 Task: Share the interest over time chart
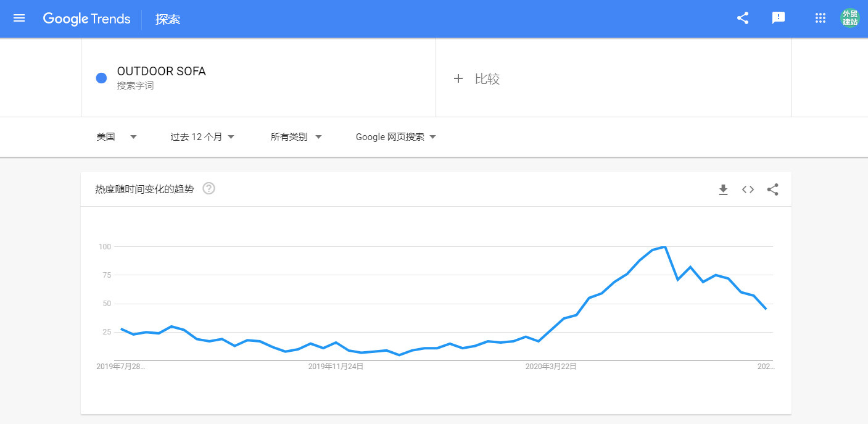772,189
